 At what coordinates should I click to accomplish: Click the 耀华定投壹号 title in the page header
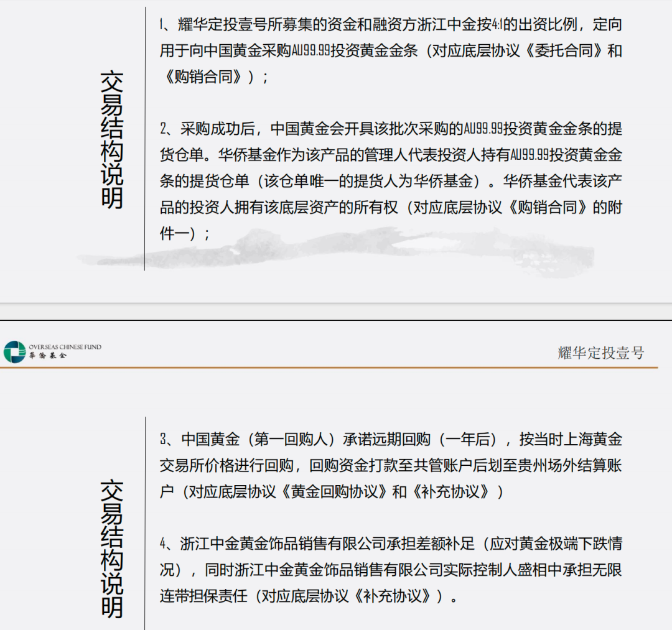pos(601,353)
